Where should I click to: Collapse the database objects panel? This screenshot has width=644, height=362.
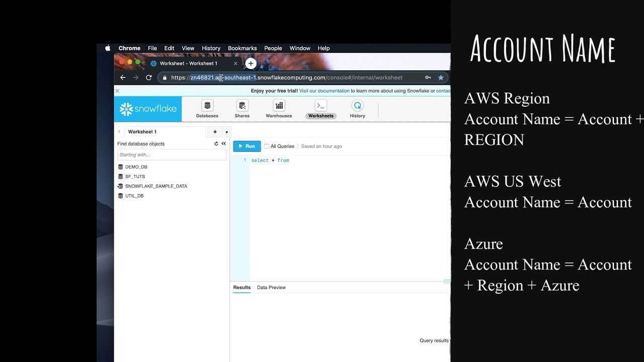pos(224,144)
